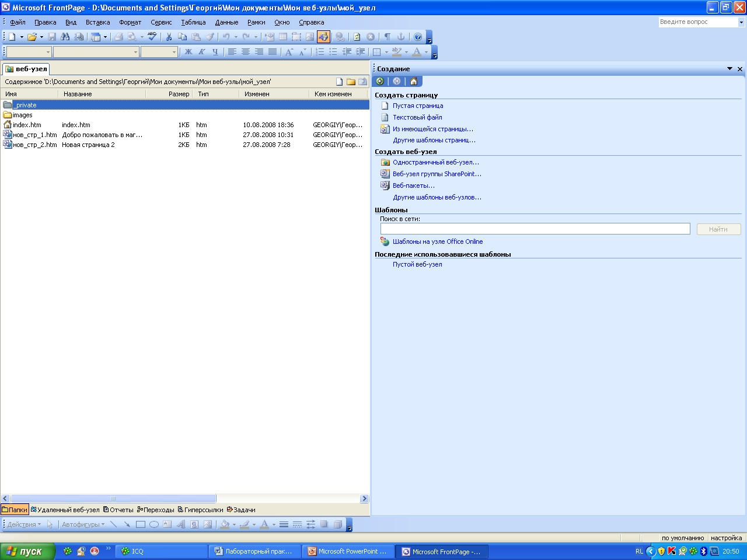The image size is (747, 560).
Task: Open the style combo box in formatting toolbar
Action: coord(29,52)
